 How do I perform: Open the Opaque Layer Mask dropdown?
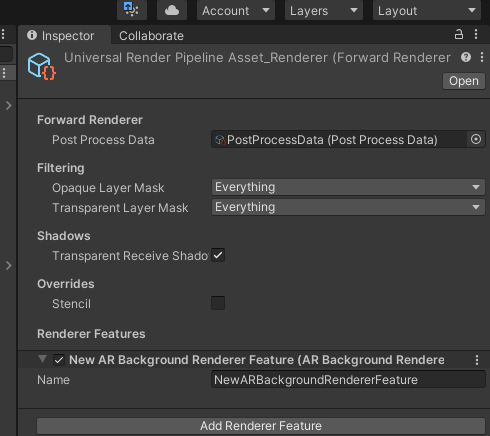pos(348,187)
